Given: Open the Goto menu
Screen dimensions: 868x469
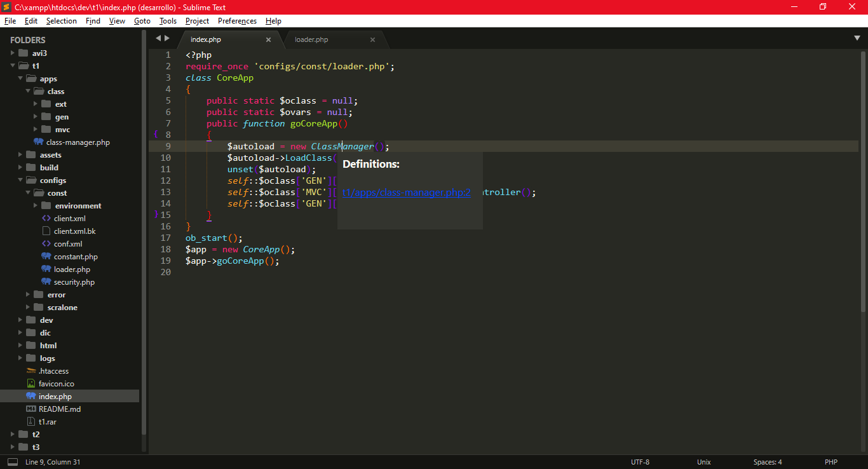Looking at the screenshot, I should pyautogui.click(x=142, y=21).
